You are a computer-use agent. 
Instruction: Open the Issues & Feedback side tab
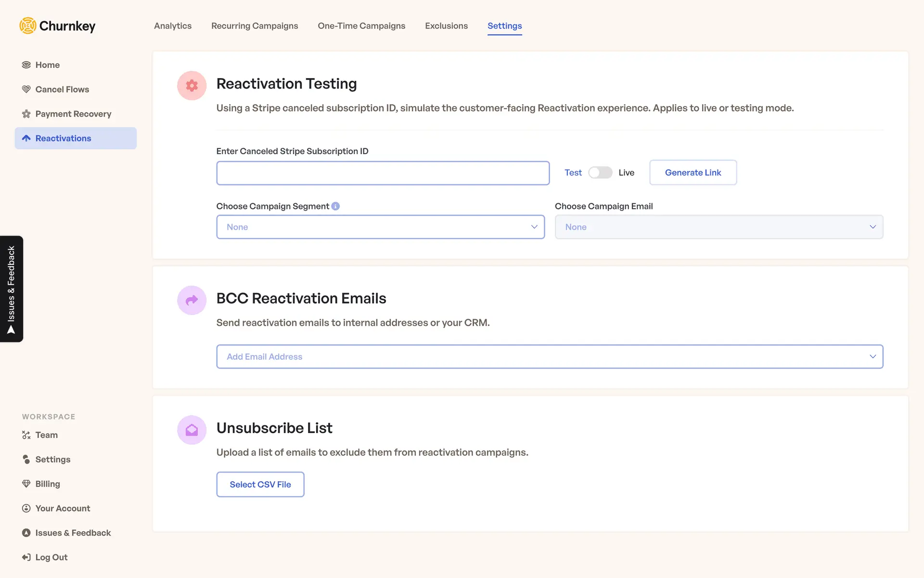point(12,289)
